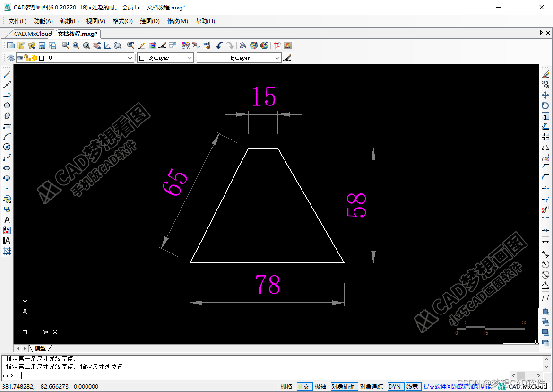553x392 pixels.
Task: Click the New file icon
Action: (x=11, y=45)
